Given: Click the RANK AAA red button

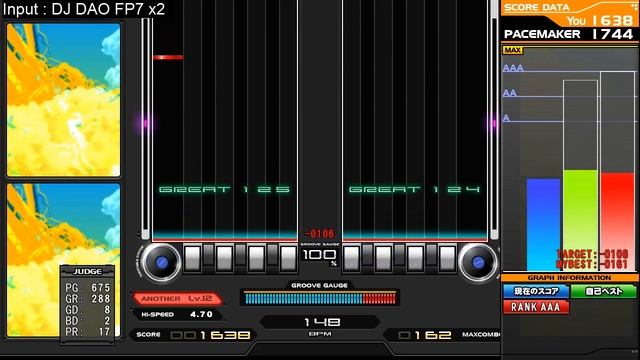Looking at the screenshot, I should [536, 307].
